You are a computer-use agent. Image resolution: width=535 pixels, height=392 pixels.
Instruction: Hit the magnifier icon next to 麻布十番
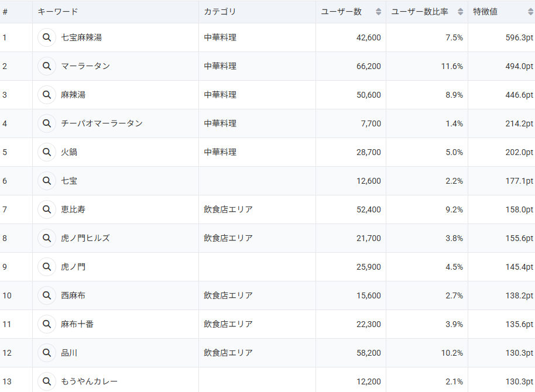coord(47,324)
